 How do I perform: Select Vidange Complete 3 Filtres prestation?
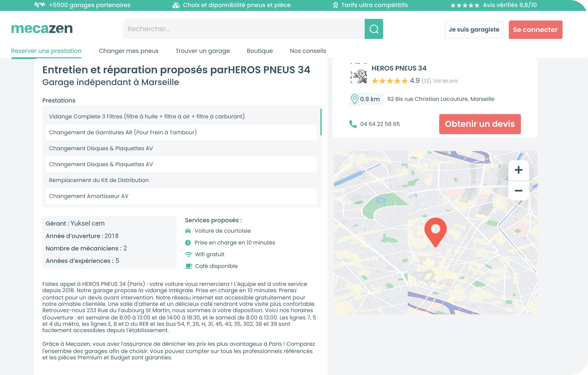coord(181,116)
